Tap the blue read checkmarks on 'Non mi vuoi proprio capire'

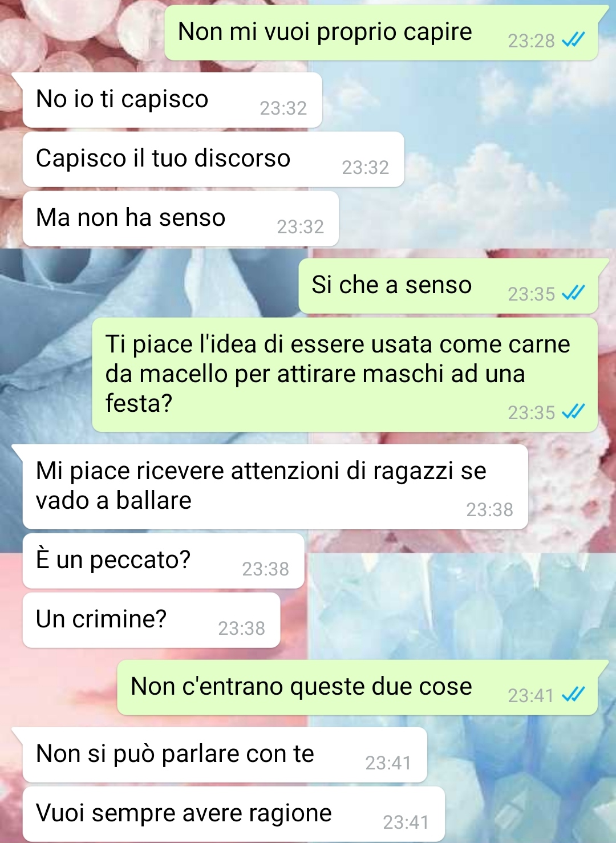[x=573, y=40]
